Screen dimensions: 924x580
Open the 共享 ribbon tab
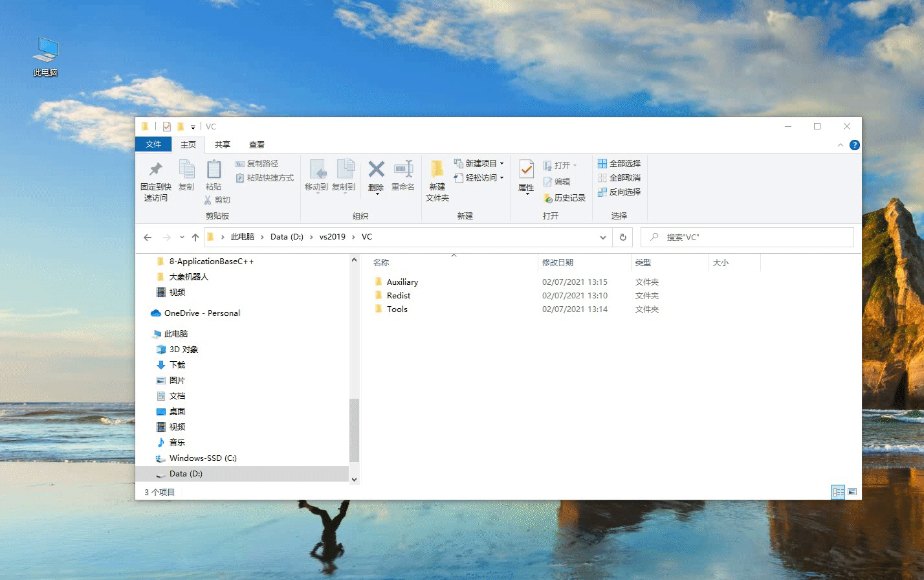coord(223,145)
